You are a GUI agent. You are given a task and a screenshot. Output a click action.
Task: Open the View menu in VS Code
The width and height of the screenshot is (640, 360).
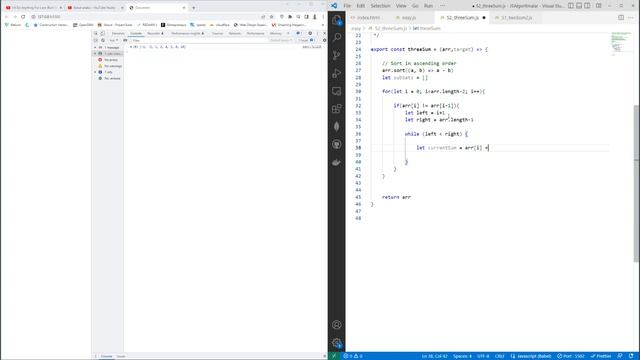coord(401,6)
